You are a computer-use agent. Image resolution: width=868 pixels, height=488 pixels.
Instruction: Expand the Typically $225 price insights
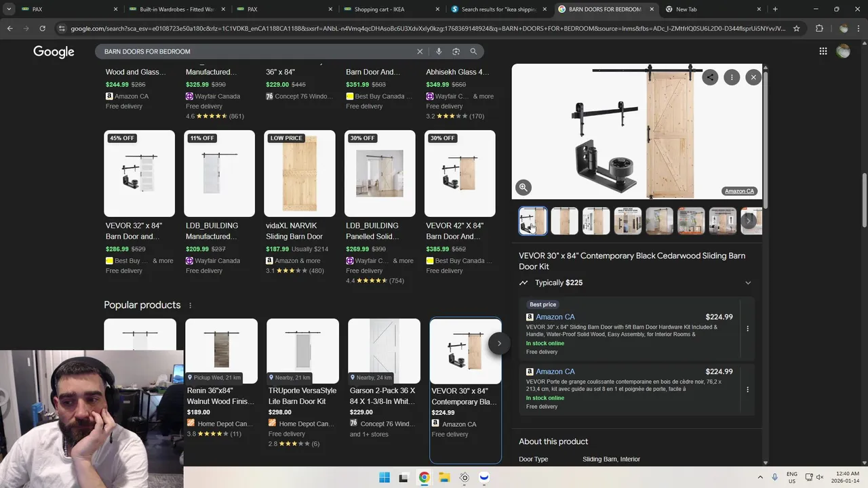(x=748, y=283)
